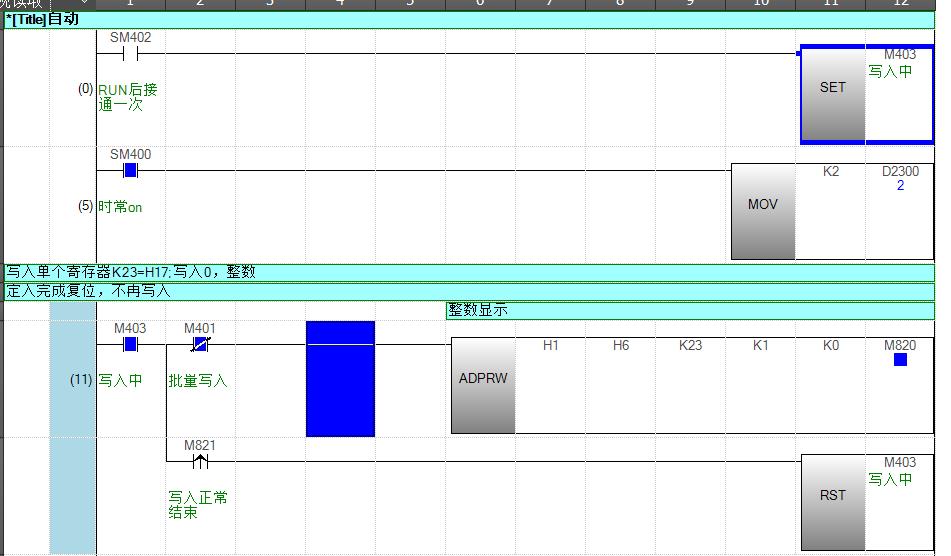Click the column 12 header
Viewport: 951px width, 556px height.
(900, 4)
